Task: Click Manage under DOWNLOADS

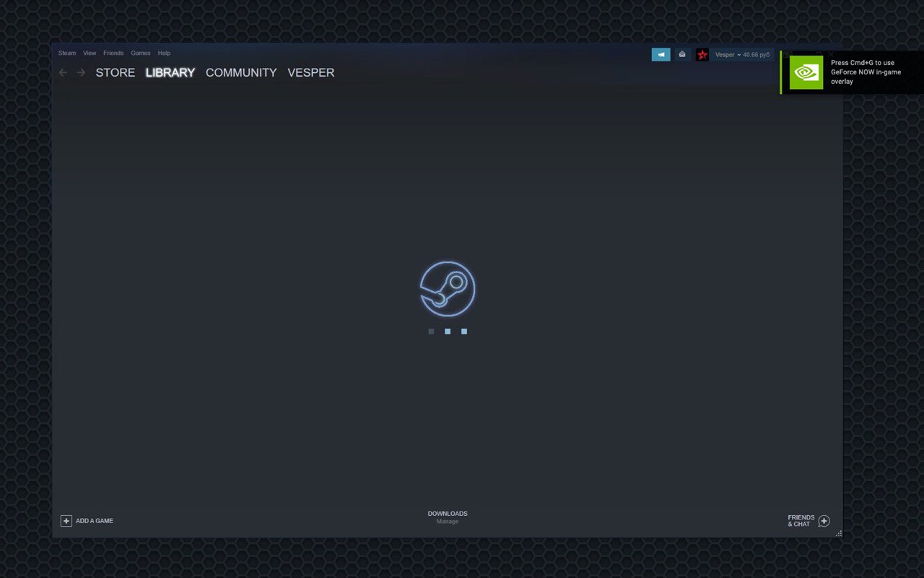Action: coord(448,522)
